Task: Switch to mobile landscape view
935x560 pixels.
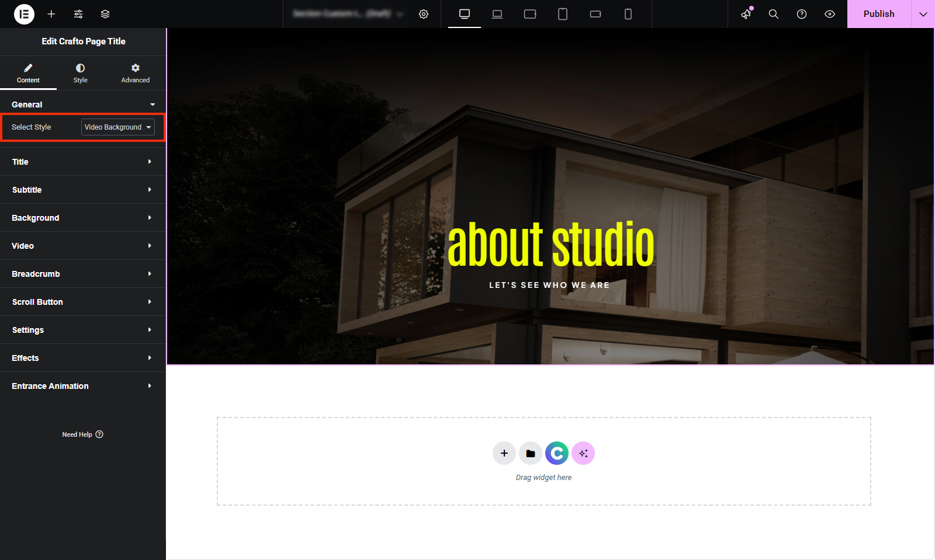Action: point(595,14)
